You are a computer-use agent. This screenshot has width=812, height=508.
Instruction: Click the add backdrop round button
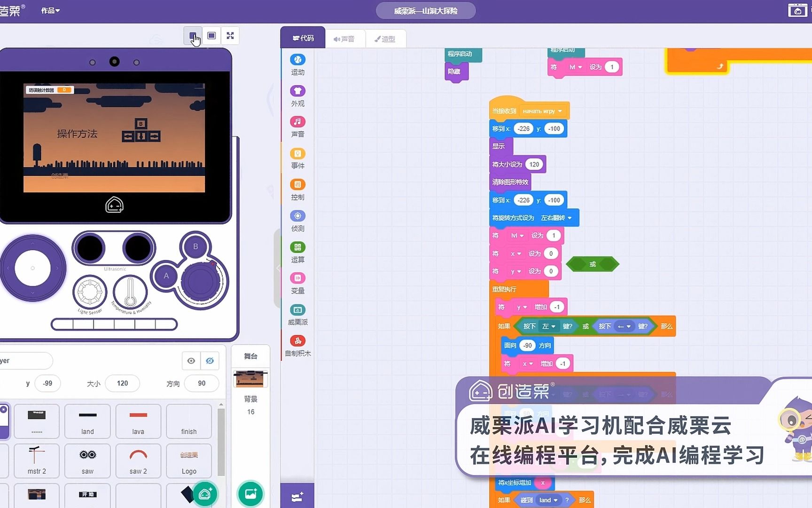(x=250, y=494)
